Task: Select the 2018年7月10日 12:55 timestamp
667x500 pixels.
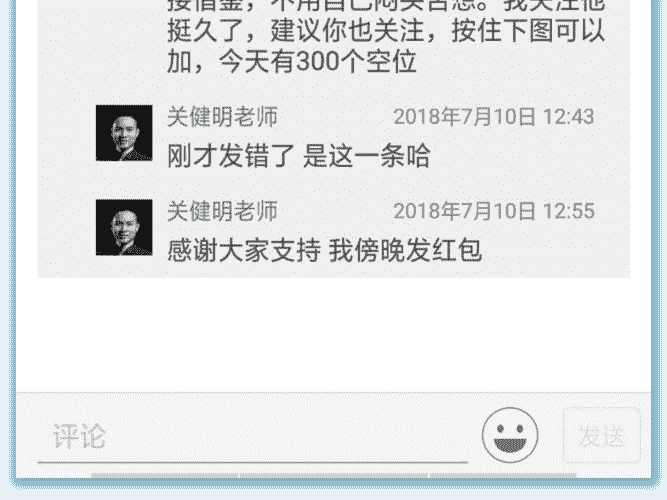Action: tap(494, 211)
